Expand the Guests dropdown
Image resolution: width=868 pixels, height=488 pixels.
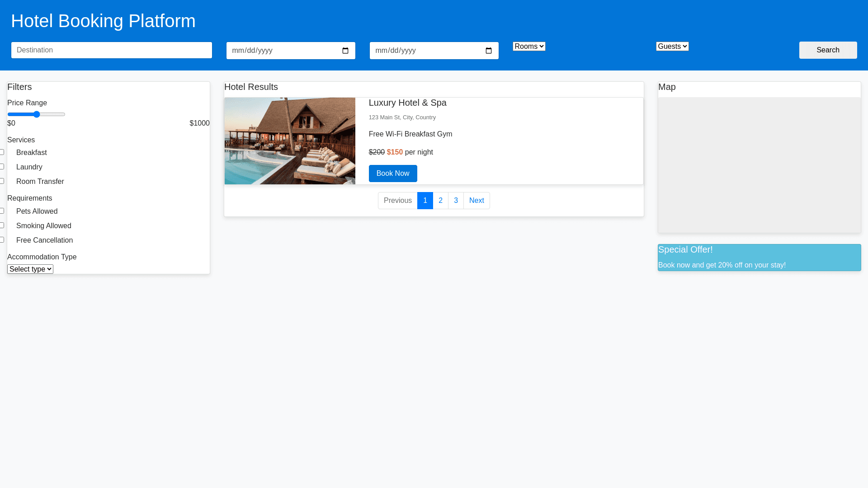click(672, 47)
